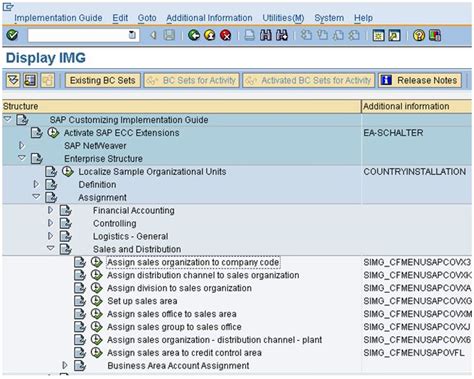Open the System menu
This screenshot has width=474, height=379.
[x=329, y=18]
